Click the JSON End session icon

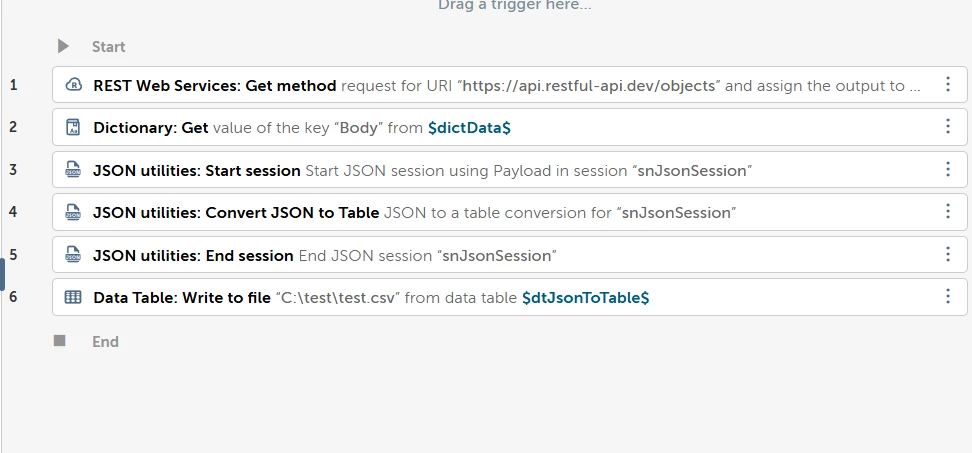[x=72, y=255]
